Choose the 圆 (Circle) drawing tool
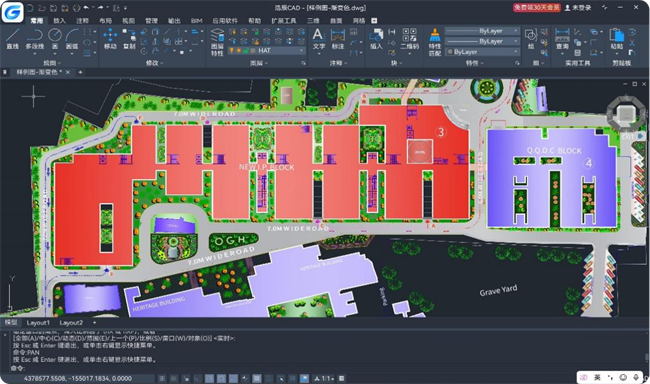The width and height of the screenshot is (650, 384). coord(55,39)
